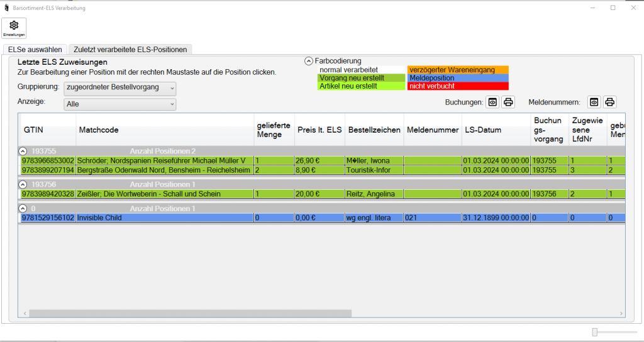Collapse the Farbcodierung legend

pos(308,61)
